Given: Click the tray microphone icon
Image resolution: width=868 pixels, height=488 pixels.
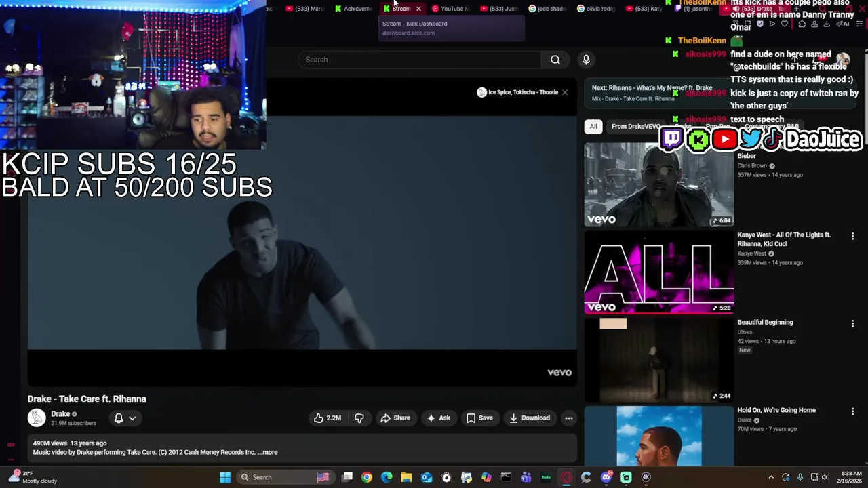Looking at the screenshot, I should click(x=800, y=477).
